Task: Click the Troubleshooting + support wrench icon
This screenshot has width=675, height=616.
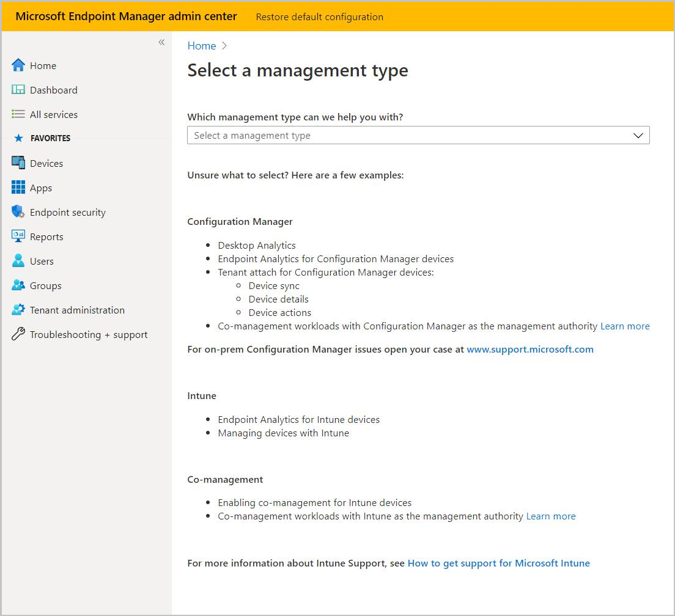Action: 18,334
